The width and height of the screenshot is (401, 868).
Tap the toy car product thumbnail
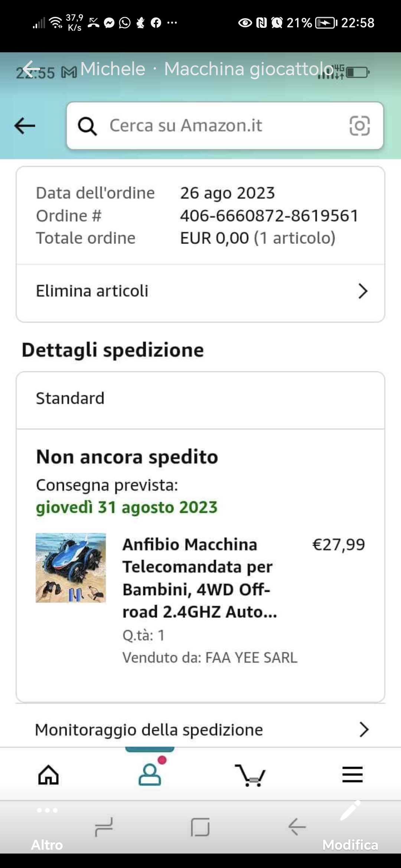click(71, 568)
